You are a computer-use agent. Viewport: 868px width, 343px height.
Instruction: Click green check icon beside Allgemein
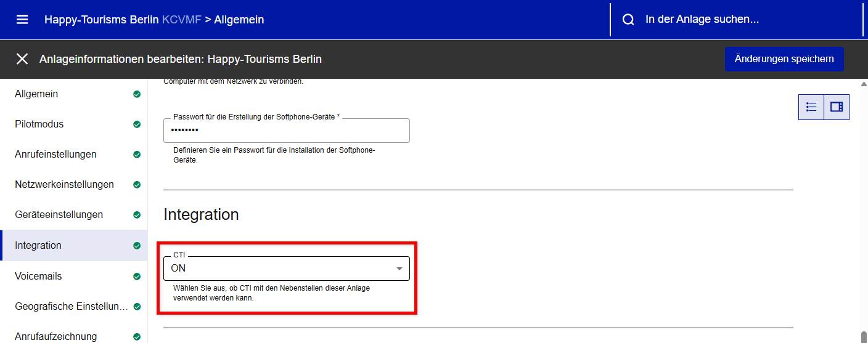pyautogui.click(x=137, y=94)
